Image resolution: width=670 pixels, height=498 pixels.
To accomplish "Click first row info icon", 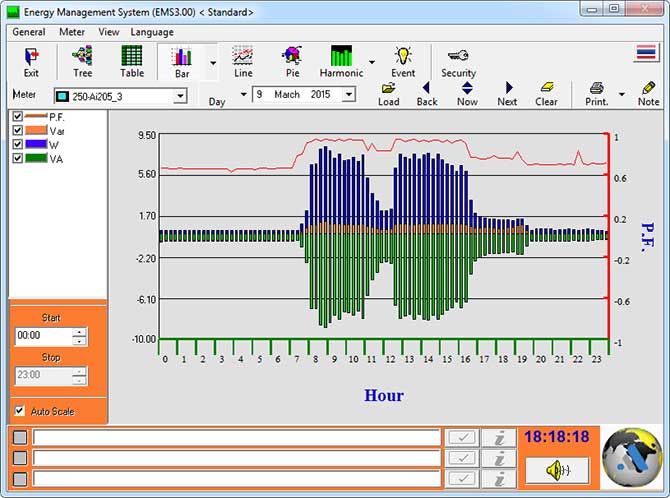I will (499, 438).
